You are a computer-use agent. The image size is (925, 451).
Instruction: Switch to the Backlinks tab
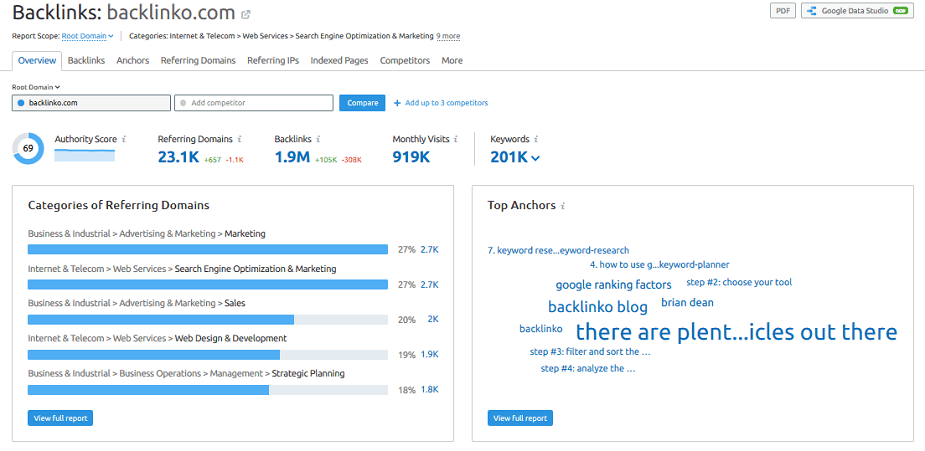click(x=86, y=61)
